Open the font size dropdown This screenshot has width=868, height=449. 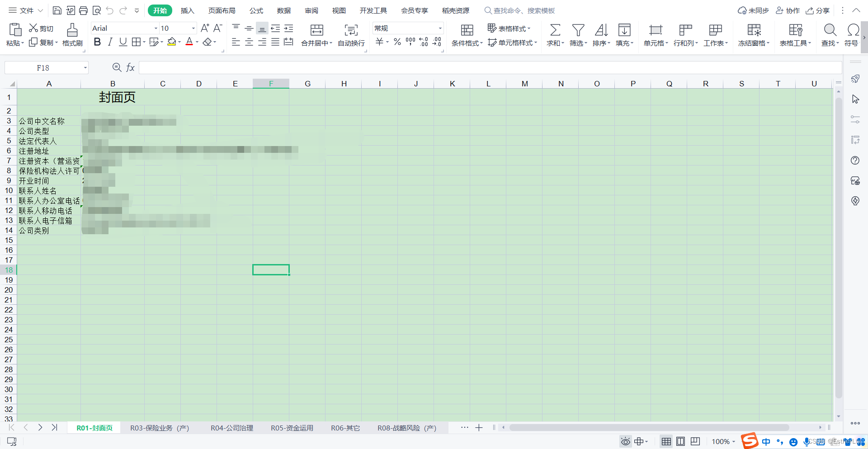[x=193, y=28]
